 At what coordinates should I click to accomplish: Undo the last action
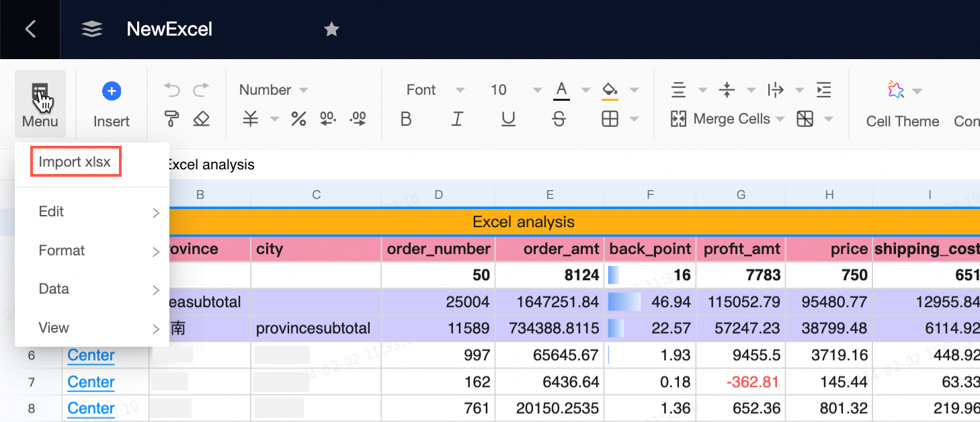[172, 90]
